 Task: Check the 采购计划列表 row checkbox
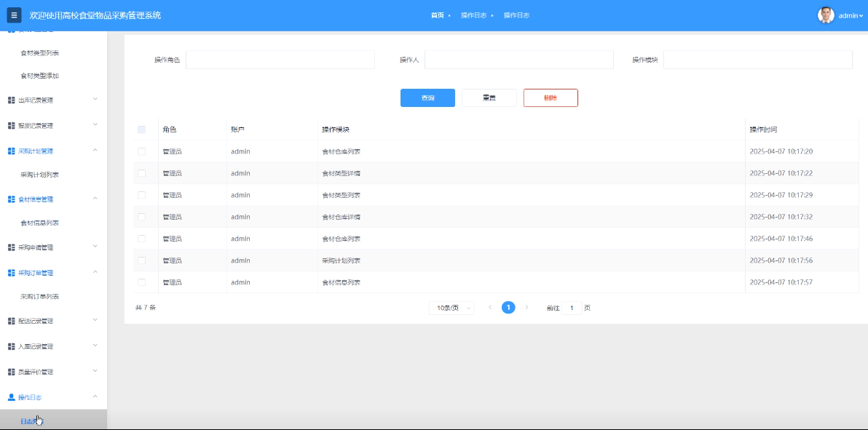[142, 260]
